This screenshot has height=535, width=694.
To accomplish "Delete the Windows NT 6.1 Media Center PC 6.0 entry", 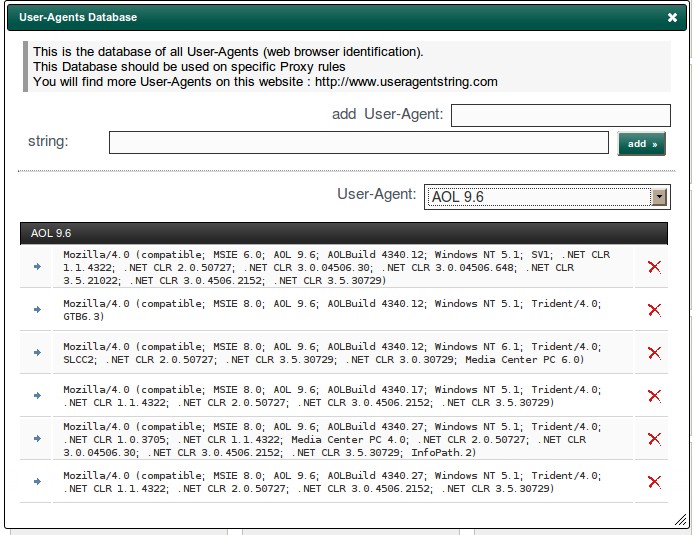I will pos(654,353).
